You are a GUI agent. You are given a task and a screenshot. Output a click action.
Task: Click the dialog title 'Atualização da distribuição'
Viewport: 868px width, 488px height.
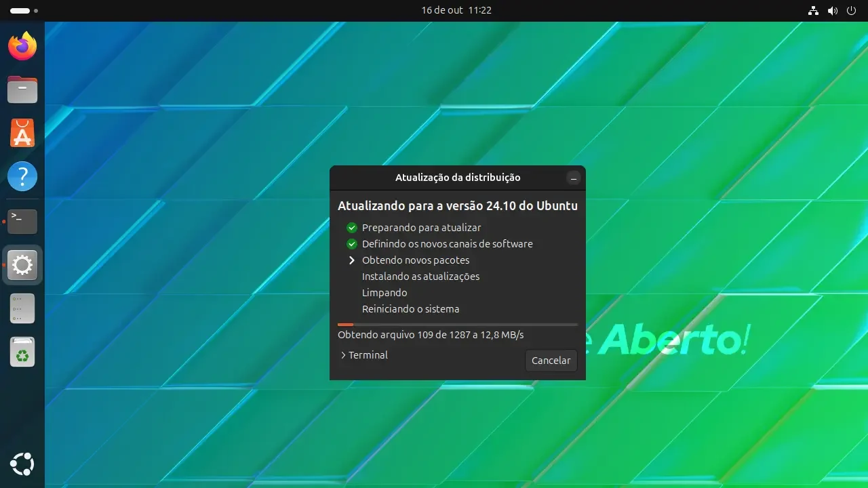tap(458, 178)
